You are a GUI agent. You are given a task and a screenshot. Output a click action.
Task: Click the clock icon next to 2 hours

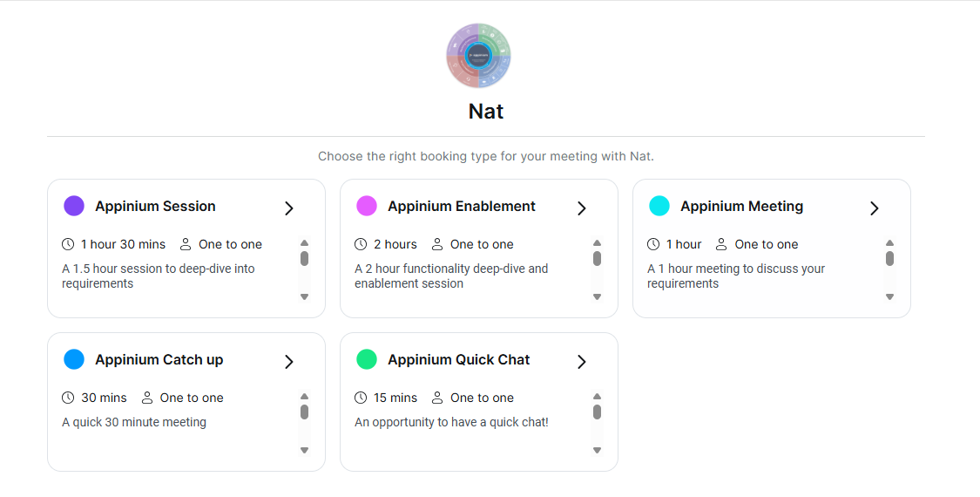coord(361,244)
